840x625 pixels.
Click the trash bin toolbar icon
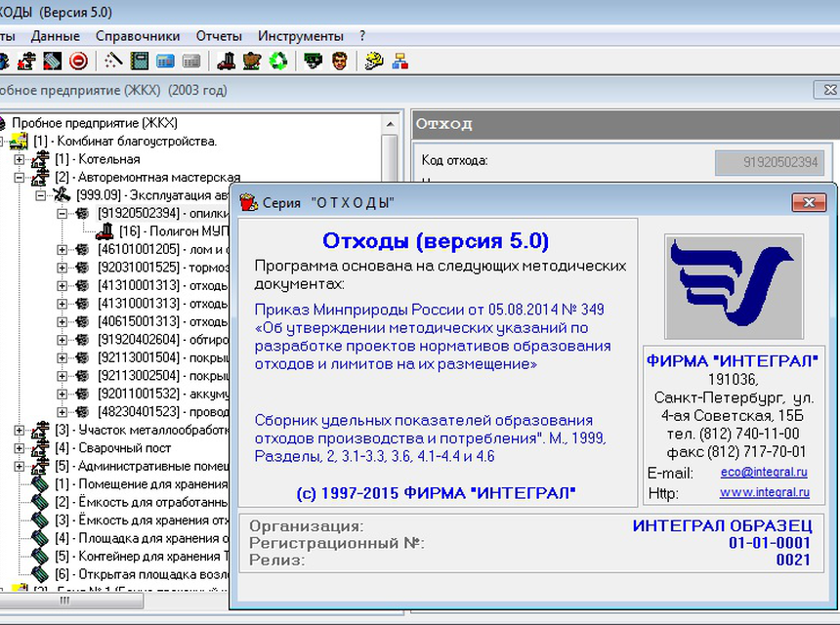[x=53, y=62]
